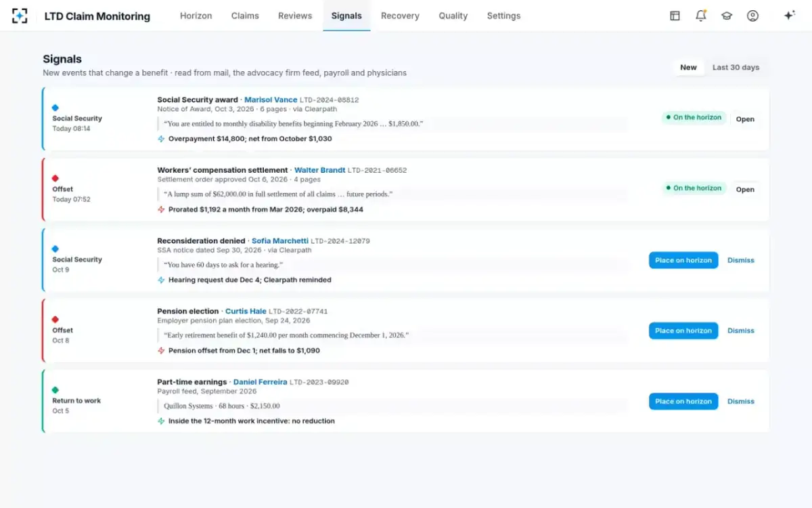Open the Curtis Hale claim link
812x508 pixels.
click(246, 311)
